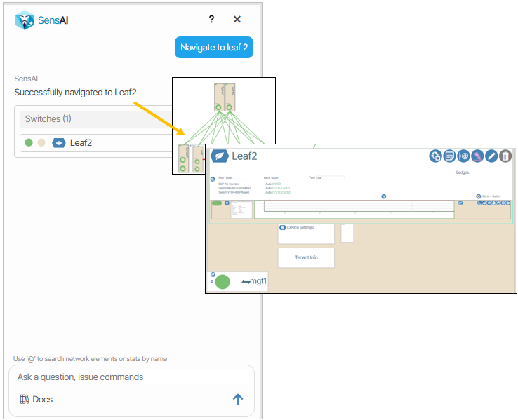Close the SensAI panel

[237, 20]
